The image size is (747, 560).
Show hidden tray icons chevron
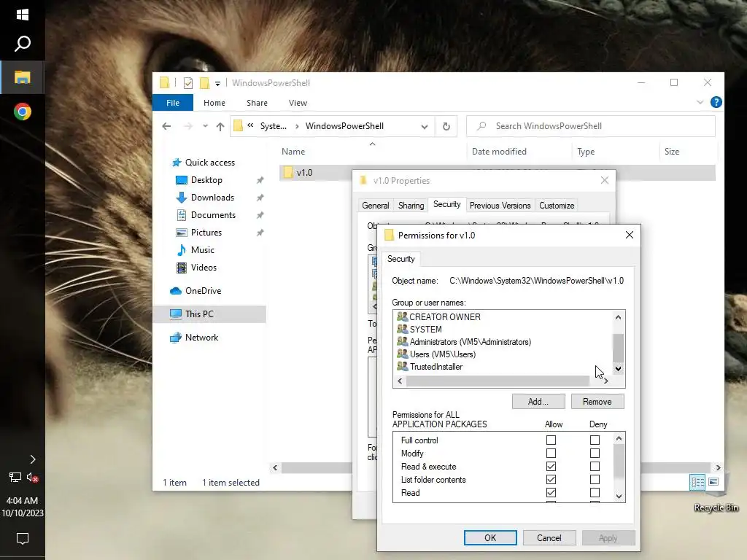pyautogui.click(x=32, y=459)
